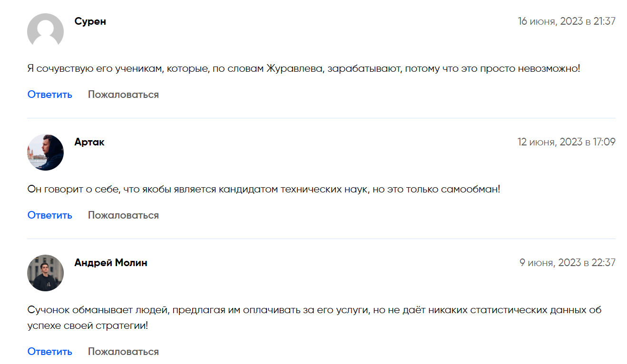Click the timestamp 16 июня, 2023 в 21:37
Image resolution: width=627 pixels, height=364 pixels.
point(567,21)
